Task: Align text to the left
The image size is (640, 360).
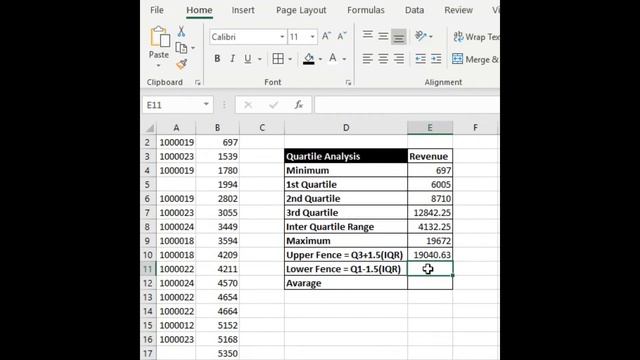Action: (x=367, y=59)
